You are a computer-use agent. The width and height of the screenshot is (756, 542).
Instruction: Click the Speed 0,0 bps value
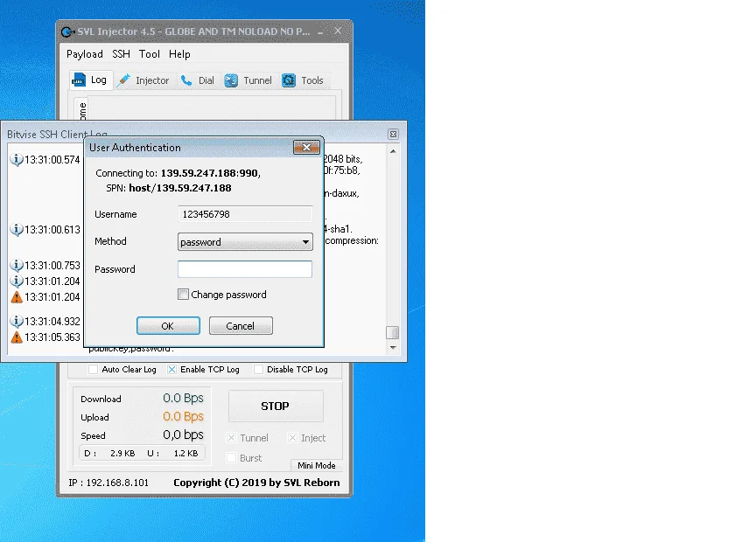183,435
